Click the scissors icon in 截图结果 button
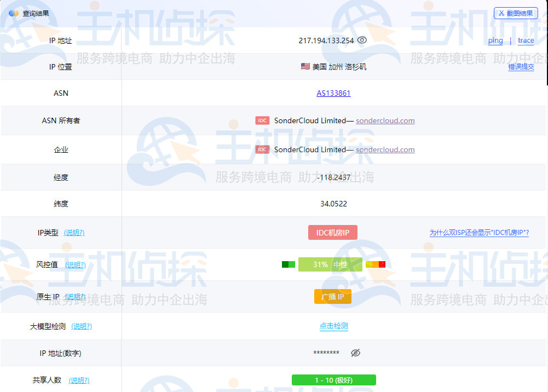 click(x=501, y=13)
